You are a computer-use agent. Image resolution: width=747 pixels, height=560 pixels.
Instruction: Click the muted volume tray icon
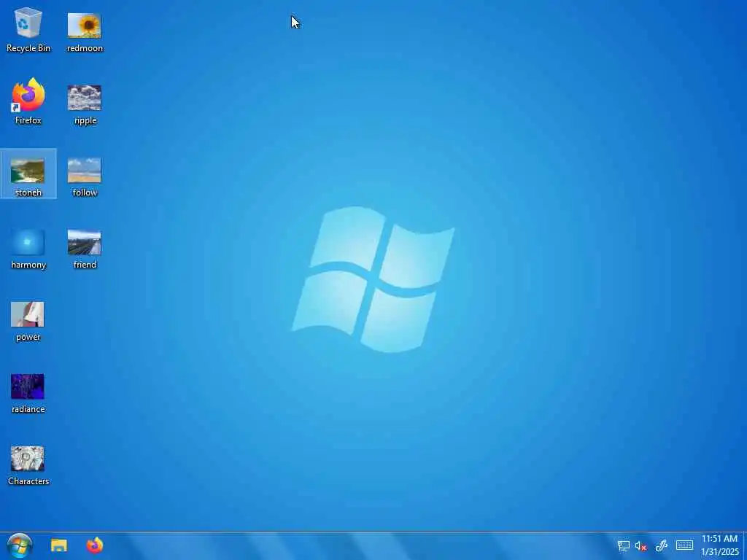click(x=640, y=545)
